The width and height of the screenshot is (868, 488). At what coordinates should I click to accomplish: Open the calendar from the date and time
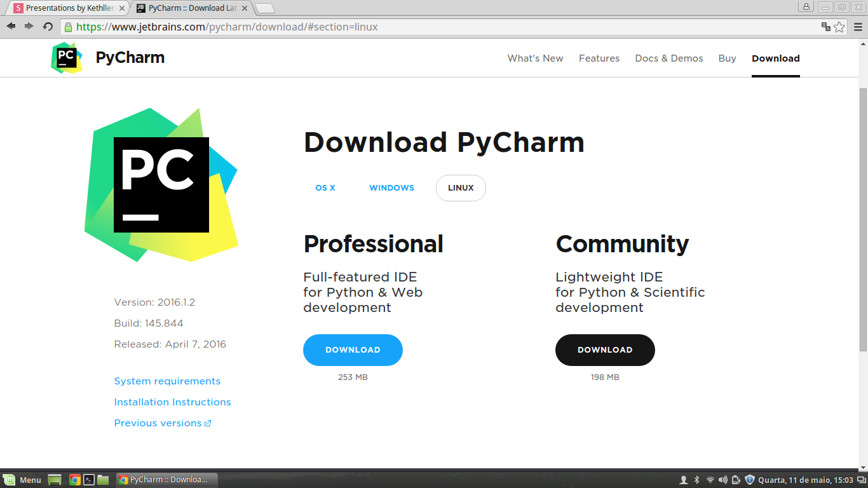click(x=805, y=480)
